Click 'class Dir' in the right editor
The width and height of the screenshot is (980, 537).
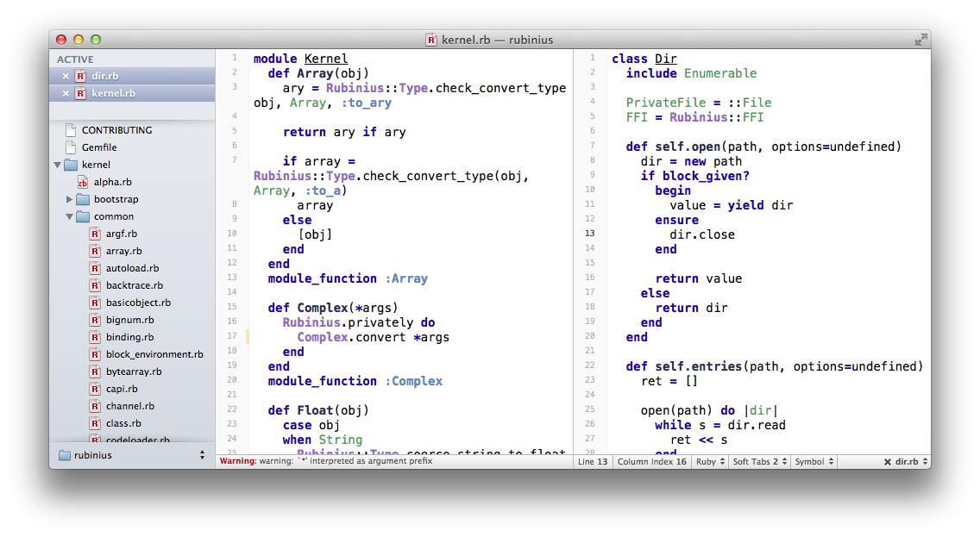pyautogui.click(x=644, y=59)
